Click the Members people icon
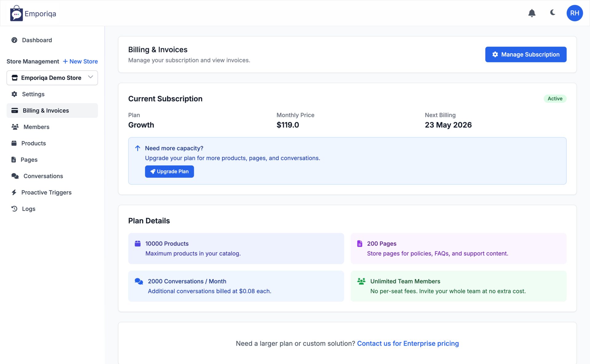Screen dimensions: 590x364 pyautogui.click(x=15, y=127)
